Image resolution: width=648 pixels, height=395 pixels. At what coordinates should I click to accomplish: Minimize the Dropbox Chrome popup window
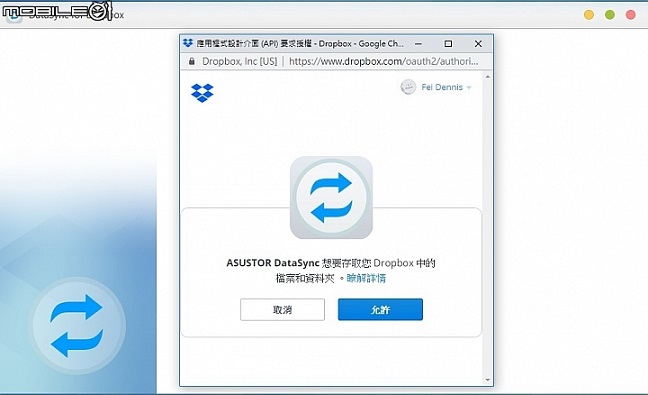click(x=418, y=43)
